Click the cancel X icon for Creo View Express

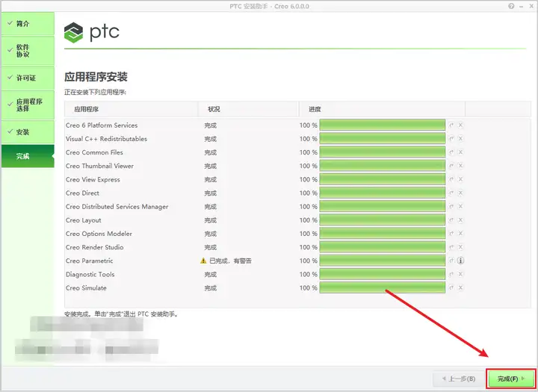pos(460,179)
